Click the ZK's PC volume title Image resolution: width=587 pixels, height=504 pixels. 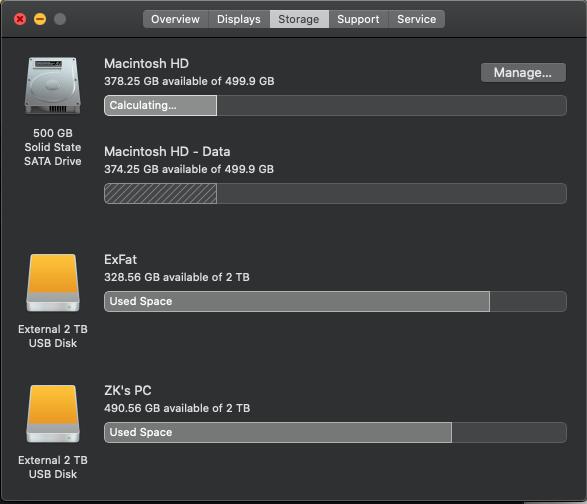128,391
